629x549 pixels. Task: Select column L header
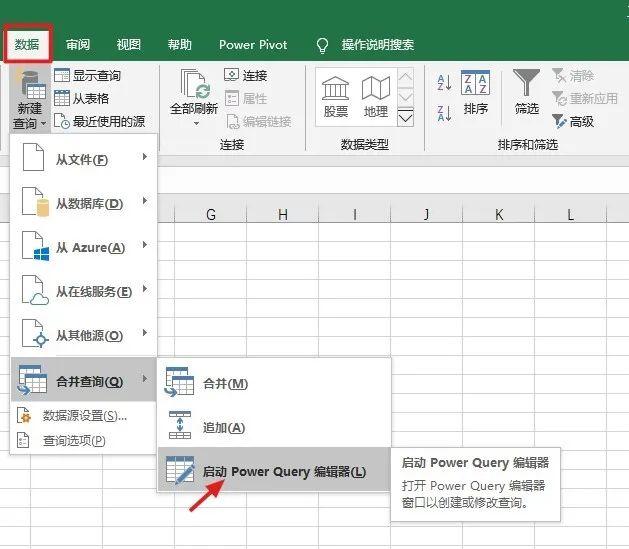pyautogui.click(x=570, y=215)
